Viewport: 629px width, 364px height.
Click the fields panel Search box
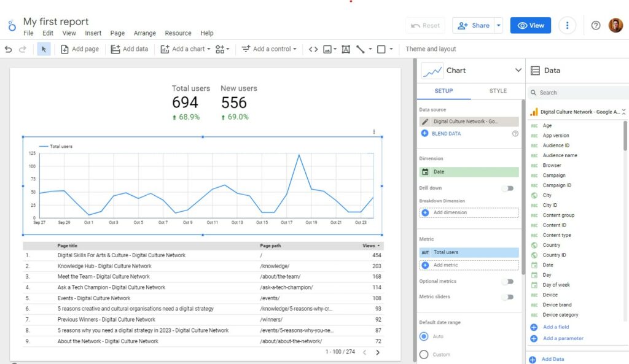coord(577,92)
